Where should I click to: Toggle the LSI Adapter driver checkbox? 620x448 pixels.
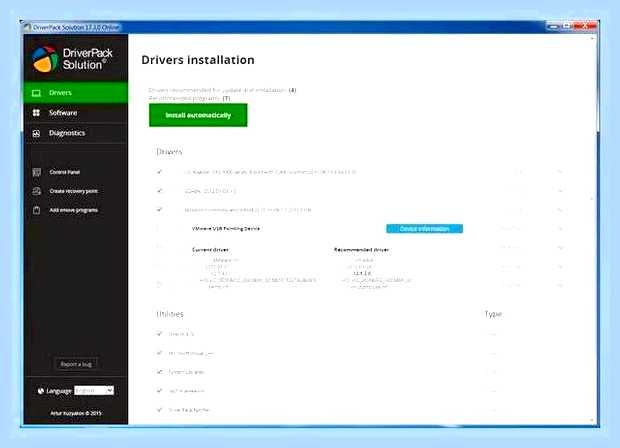[159, 172]
